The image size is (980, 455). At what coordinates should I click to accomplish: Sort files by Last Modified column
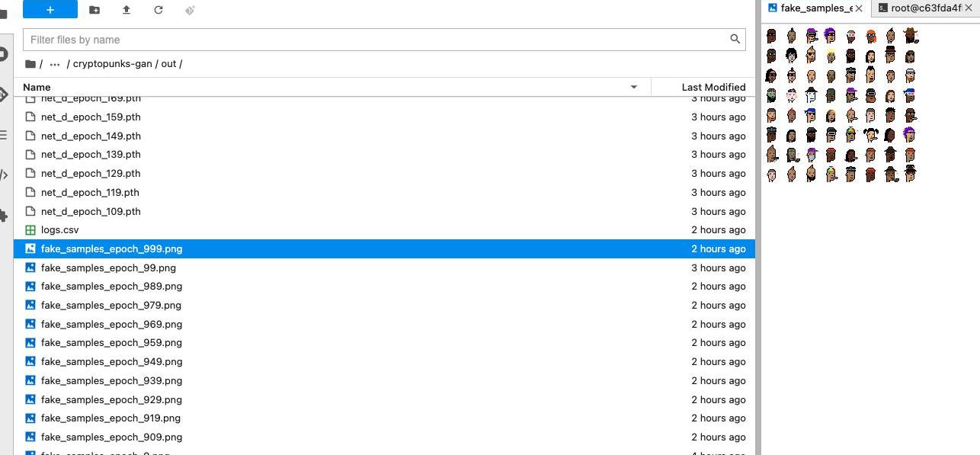pos(713,87)
